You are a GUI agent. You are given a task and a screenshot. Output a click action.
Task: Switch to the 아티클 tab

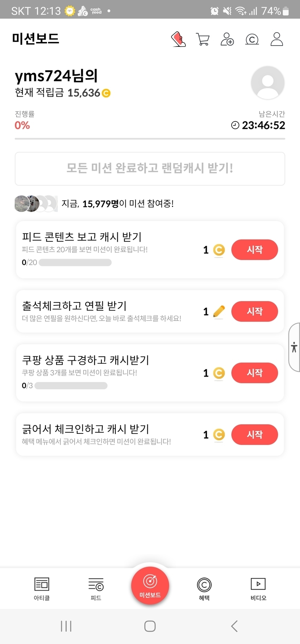click(42, 589)
